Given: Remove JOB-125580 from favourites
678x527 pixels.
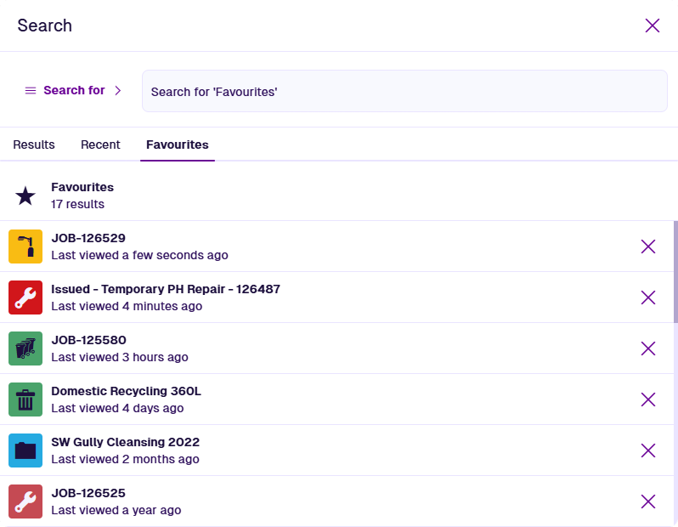Looking at the screenshot, I should pyautogui.click(x=648, y=348).
